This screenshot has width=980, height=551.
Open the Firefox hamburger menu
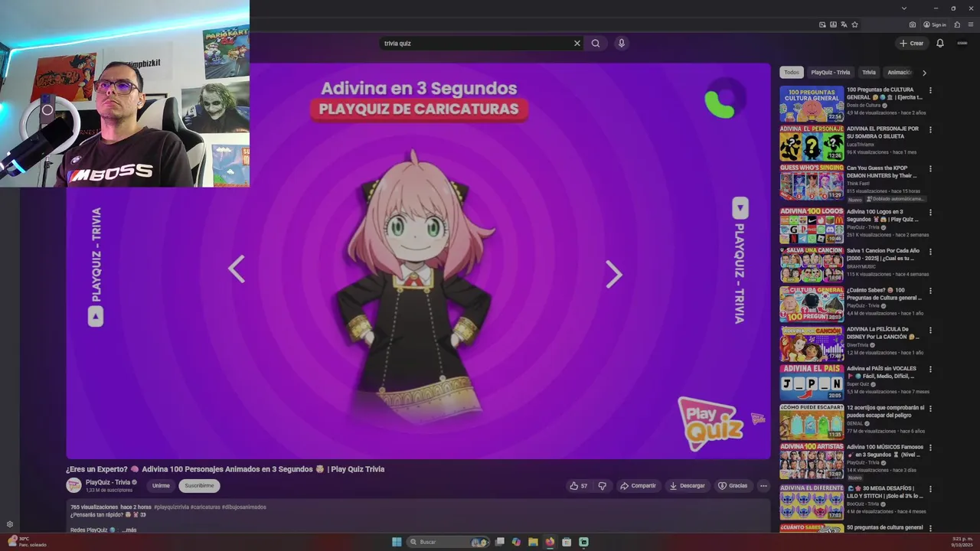(x=971, y=24)
